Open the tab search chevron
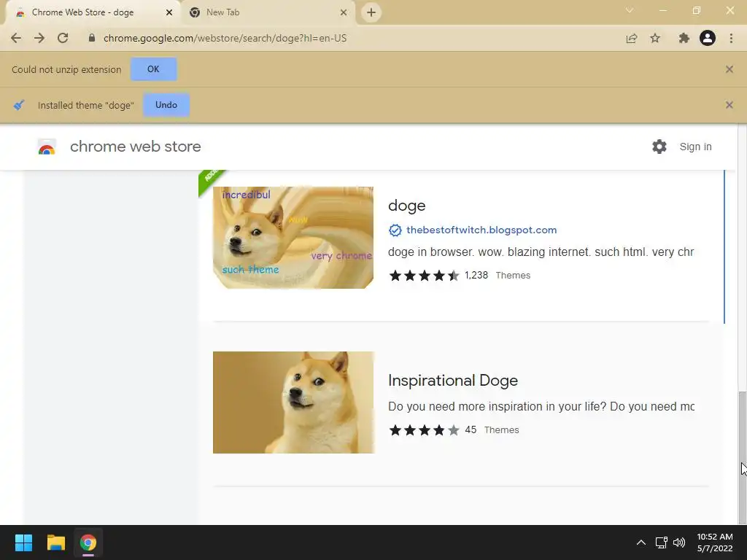Screen dimensions: 747x560 [630, 10]
